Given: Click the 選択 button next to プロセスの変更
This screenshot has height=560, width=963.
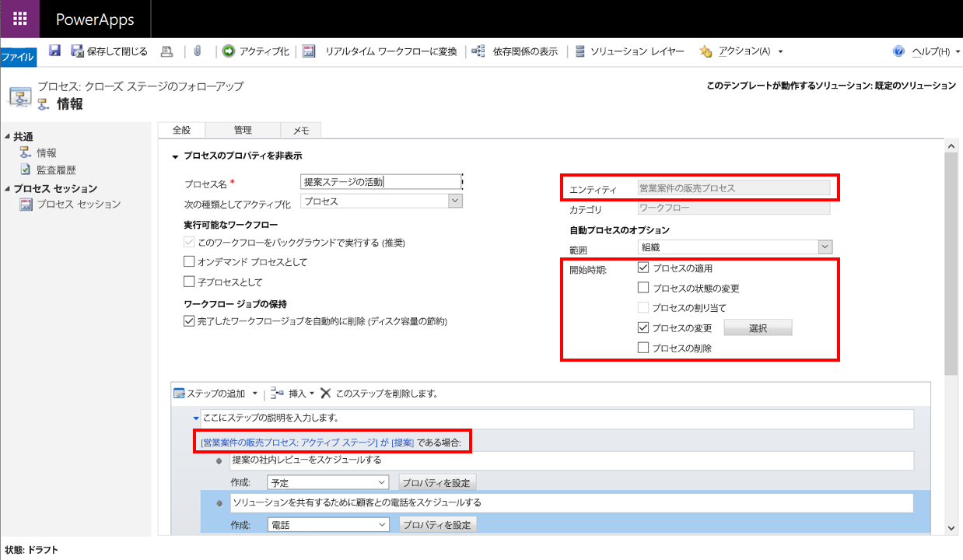Looking at the screenshot, I should pyautogui.click(x=758, y=327).
